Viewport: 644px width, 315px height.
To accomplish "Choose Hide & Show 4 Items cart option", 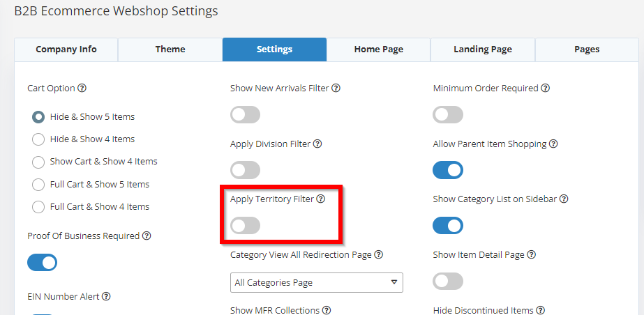I will [38, 139].
